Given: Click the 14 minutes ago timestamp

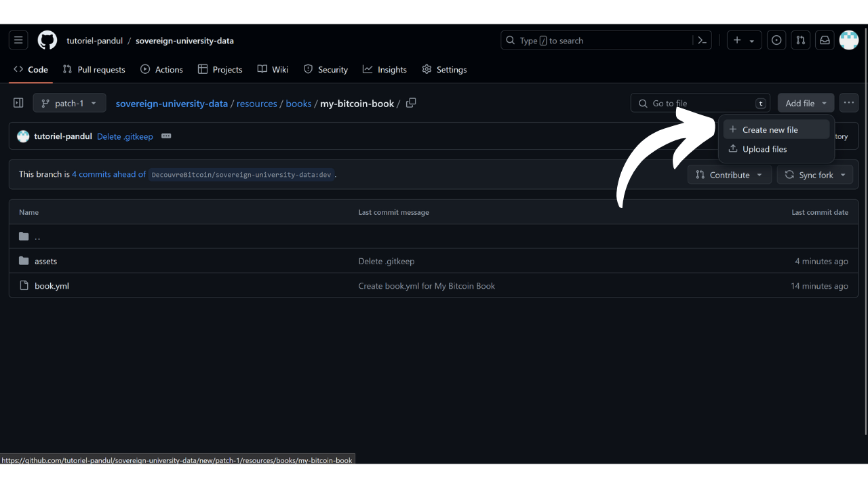Looking at the screenshot, I should 819,286.
